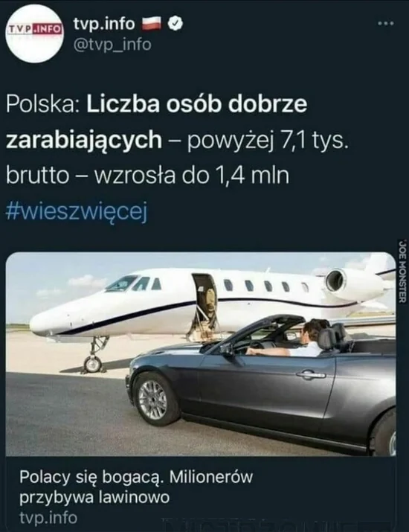This screenshot has width=409, height=532.
Task: Open the three-dot more options menu
Action: click(x=386, y=23)
